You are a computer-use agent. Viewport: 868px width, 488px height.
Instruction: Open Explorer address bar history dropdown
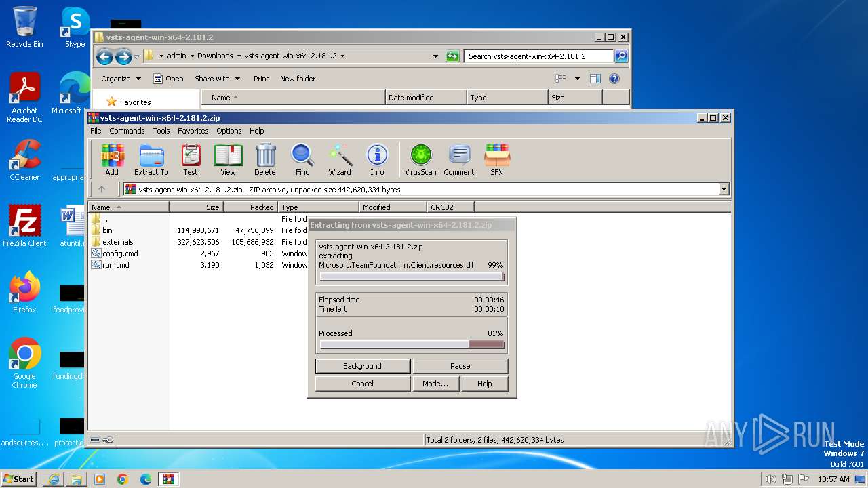(x=435, y=56)
